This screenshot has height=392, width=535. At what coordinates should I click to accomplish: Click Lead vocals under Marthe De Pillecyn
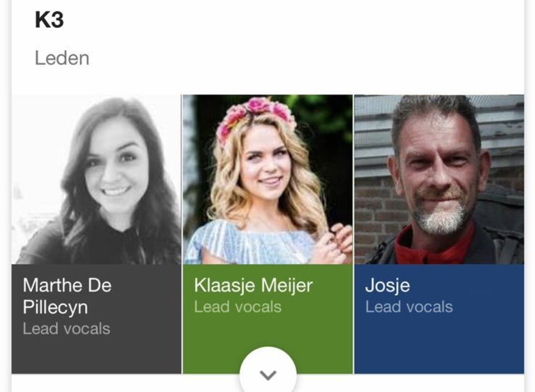point(66,329)
